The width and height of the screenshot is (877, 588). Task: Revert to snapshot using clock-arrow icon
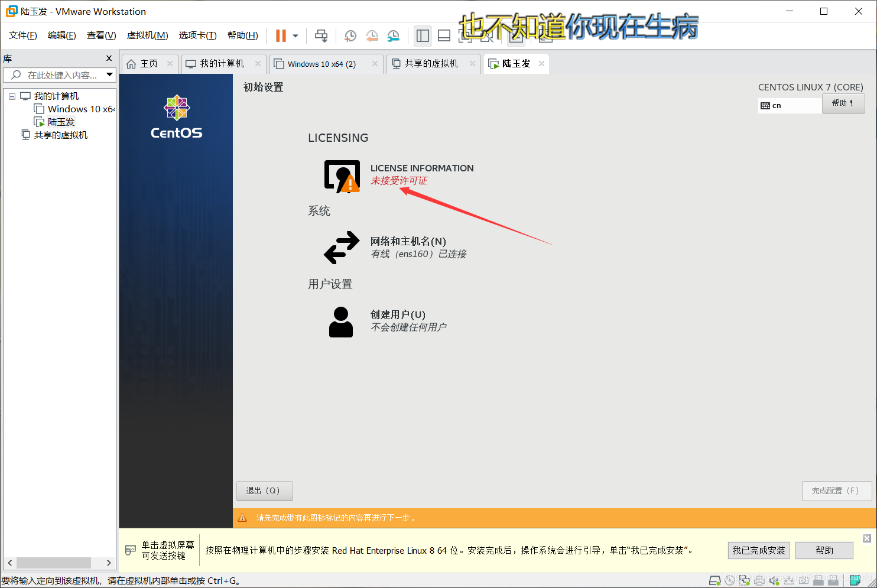(x=372, y=35)
